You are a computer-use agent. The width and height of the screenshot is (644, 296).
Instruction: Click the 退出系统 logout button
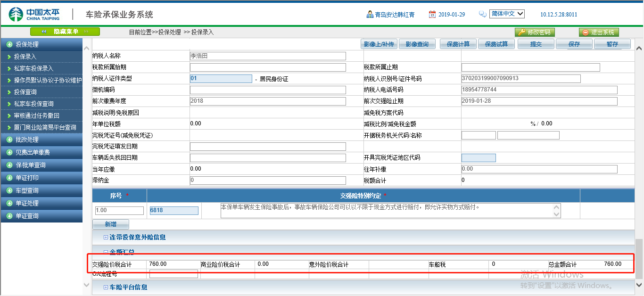click(x=599, y=32)
